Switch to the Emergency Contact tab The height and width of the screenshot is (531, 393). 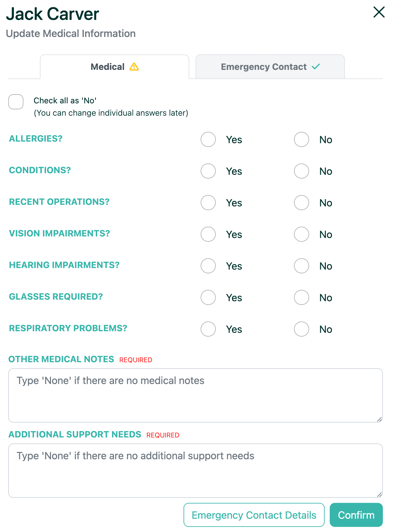(270, 67)
